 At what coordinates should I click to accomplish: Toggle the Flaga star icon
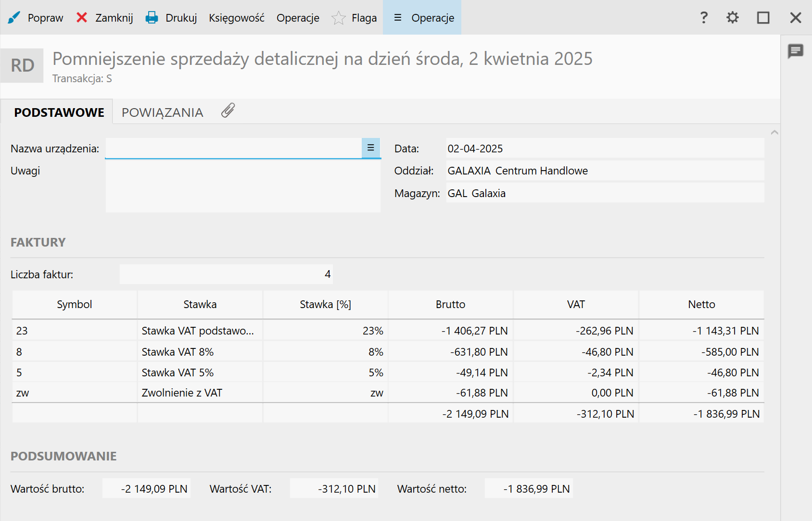339,18
